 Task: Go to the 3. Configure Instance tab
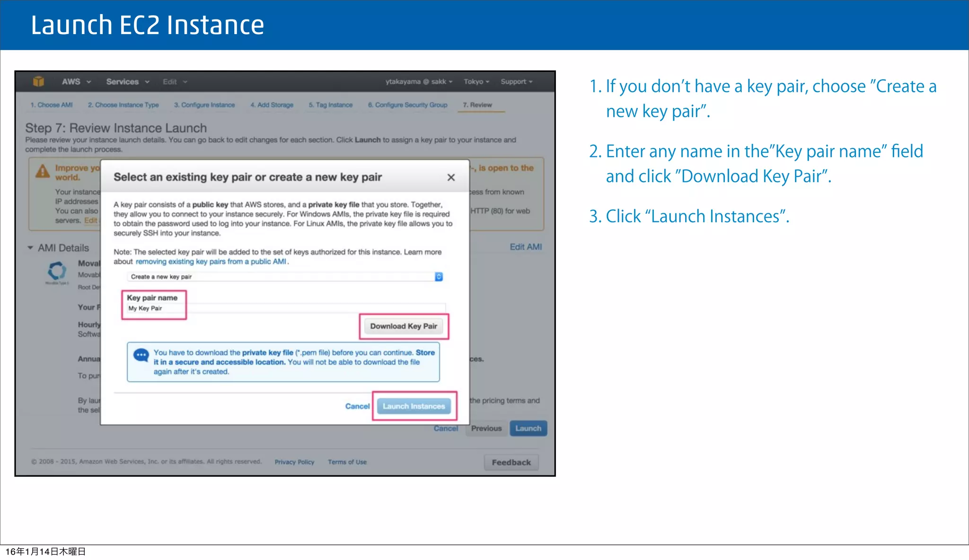[204, 105]
